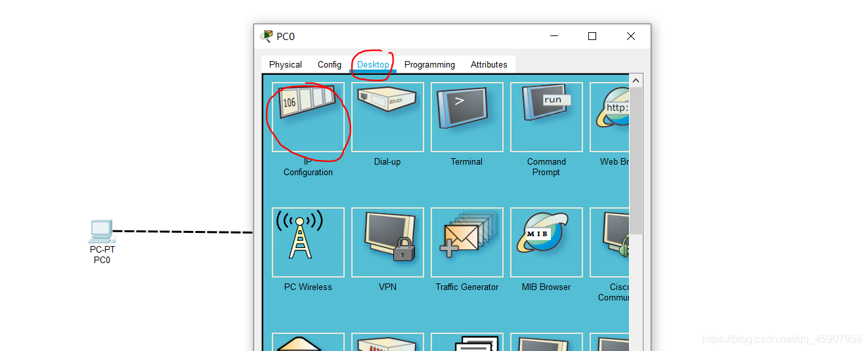
Task: Select the Desktop tab
Action: 373,64
